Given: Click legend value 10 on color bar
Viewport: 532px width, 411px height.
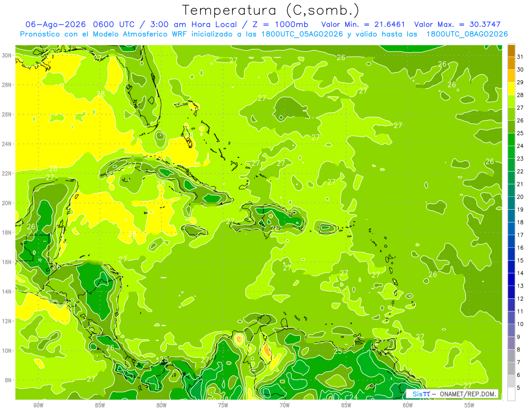Looking at the screenshot, I should (x=520, y=324).
